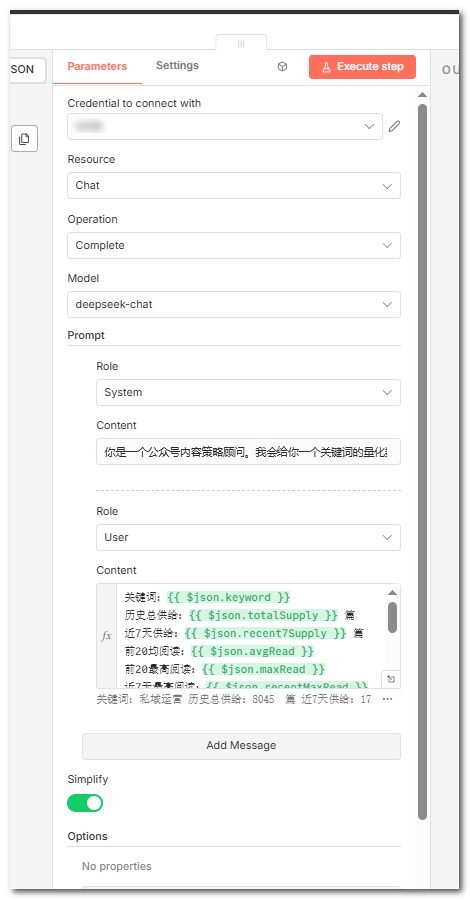Screen dimensions: 470x900
Task: Switch to the Settings tab
Action: coord(177,65)
